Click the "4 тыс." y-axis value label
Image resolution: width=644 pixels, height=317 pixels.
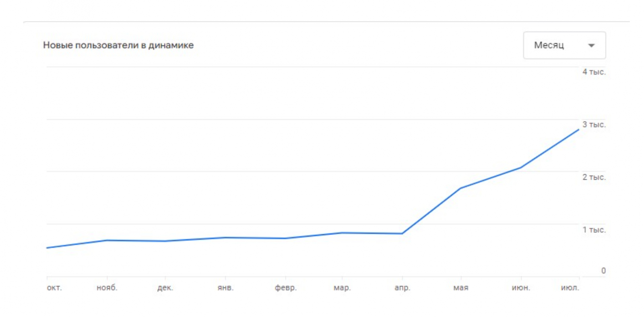(594, 72)
